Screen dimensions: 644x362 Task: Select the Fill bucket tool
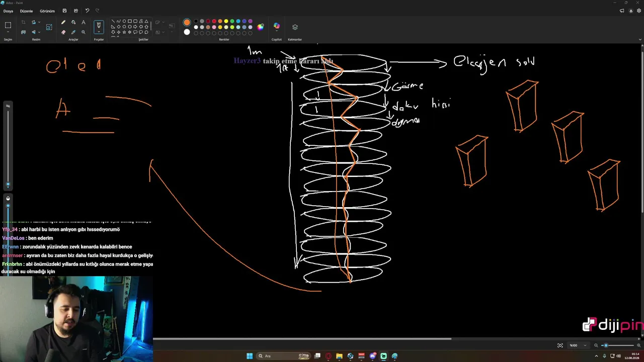(73, 22)
